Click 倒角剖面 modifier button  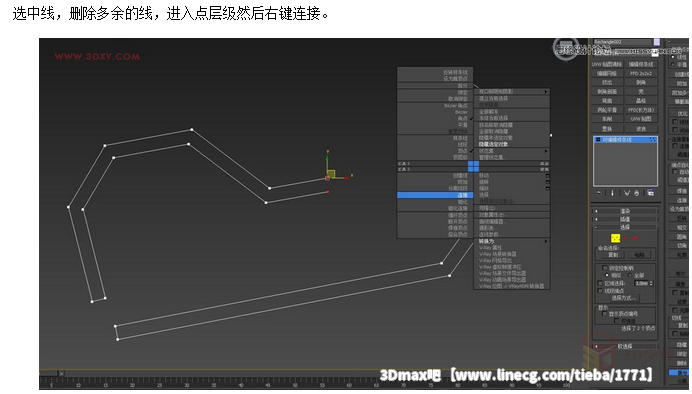(607, 92)
